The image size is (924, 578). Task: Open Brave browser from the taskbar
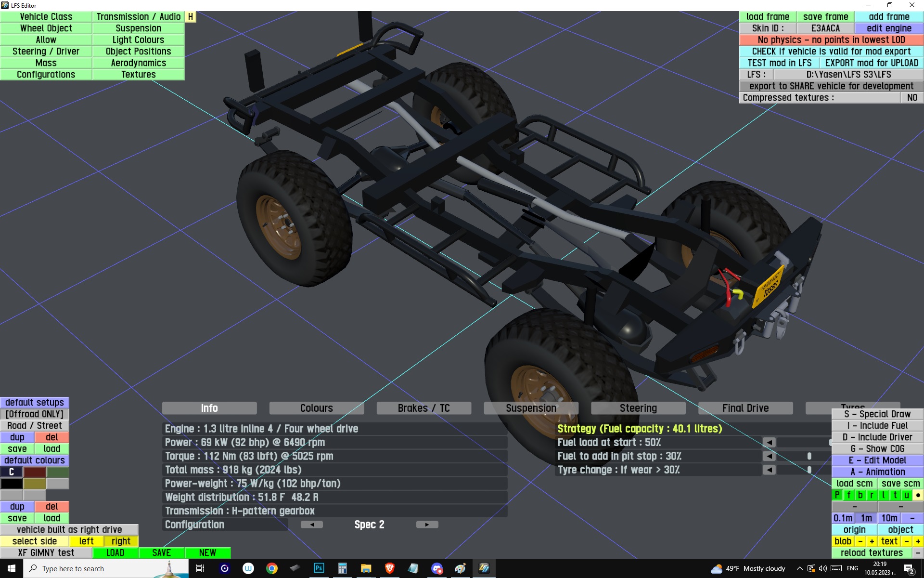coord(389,568)
